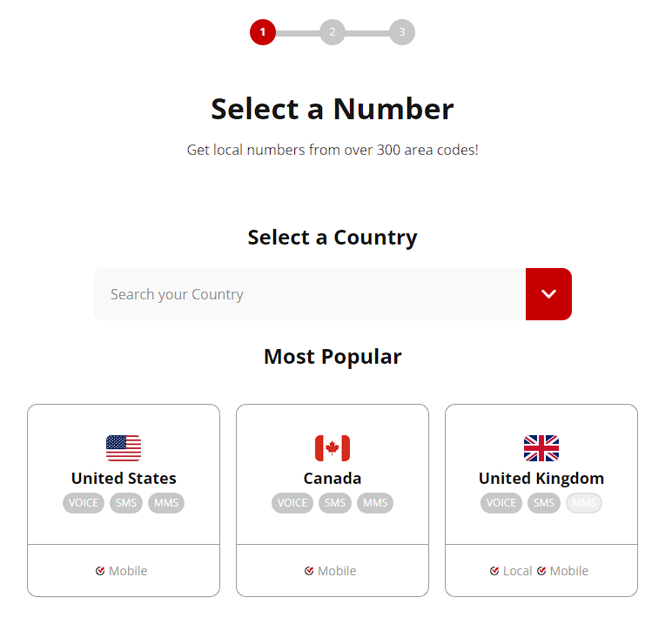Open the country list with red chevron
The height and width of the screenshot is (631, 672).
click(548, 294)
